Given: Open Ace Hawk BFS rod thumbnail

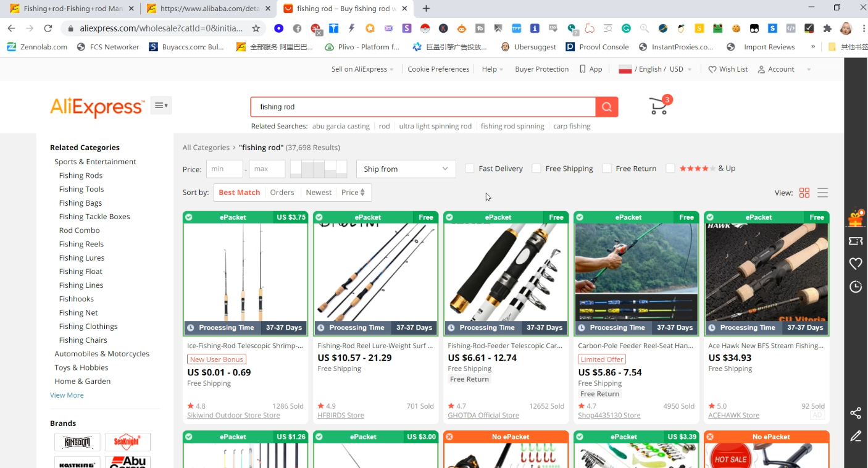Looking at the screenshot, I should point(766,273).
